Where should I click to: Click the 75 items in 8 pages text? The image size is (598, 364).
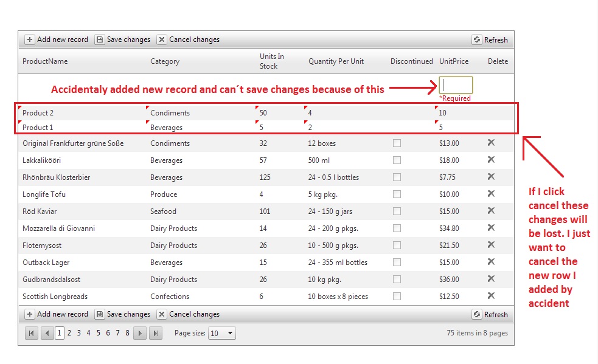click(478, 333)
